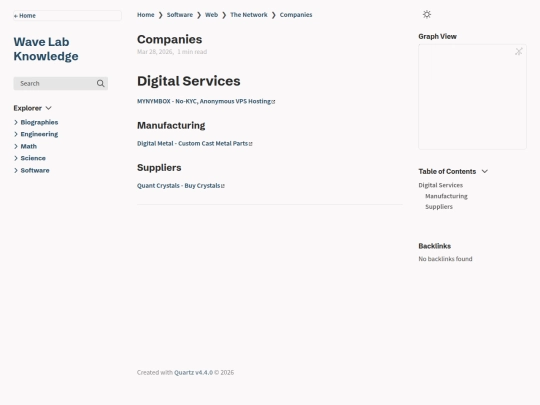Screen dimensions: 540x405
Task: Jump to Suppliers in the table of contents
Action: point(439,207)
